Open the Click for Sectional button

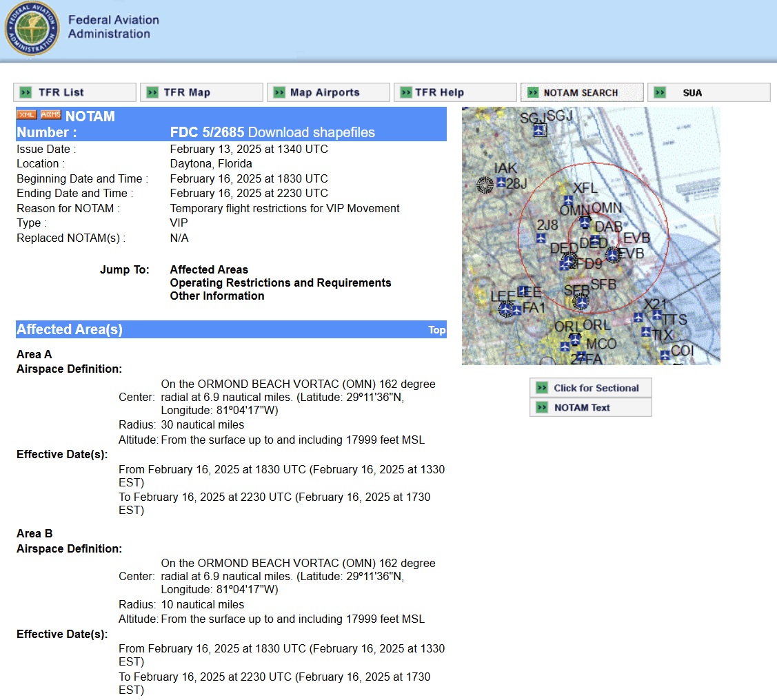[x=596, y=388]
